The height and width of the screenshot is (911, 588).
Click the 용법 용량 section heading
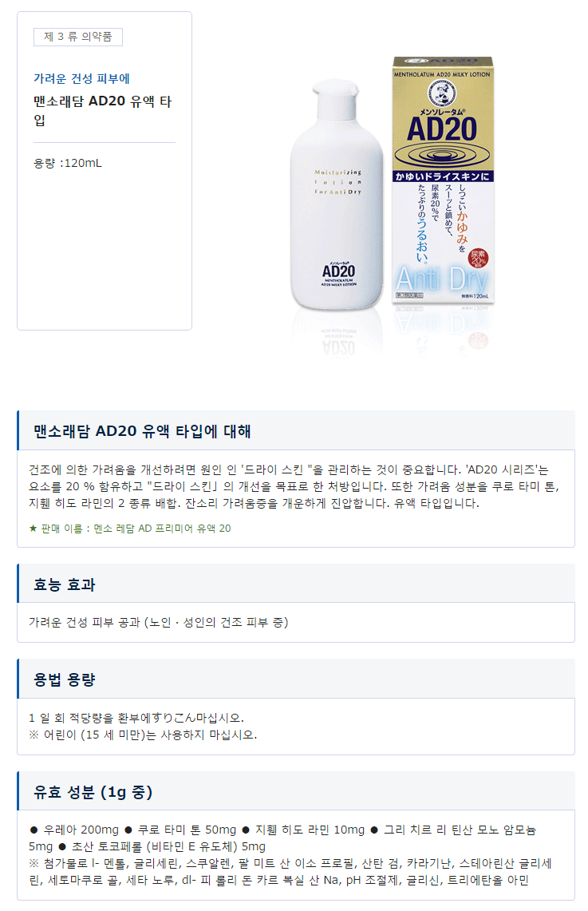(x=65, y=679)
